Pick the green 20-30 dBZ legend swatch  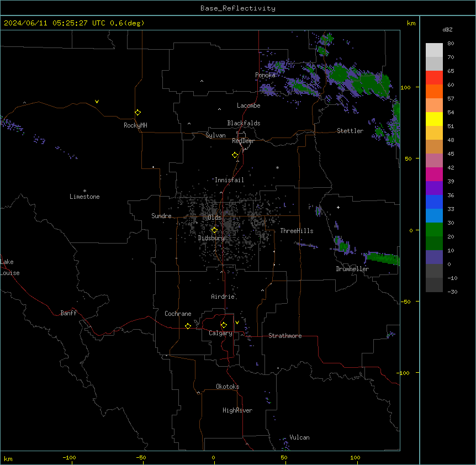[x=434, y=230]
